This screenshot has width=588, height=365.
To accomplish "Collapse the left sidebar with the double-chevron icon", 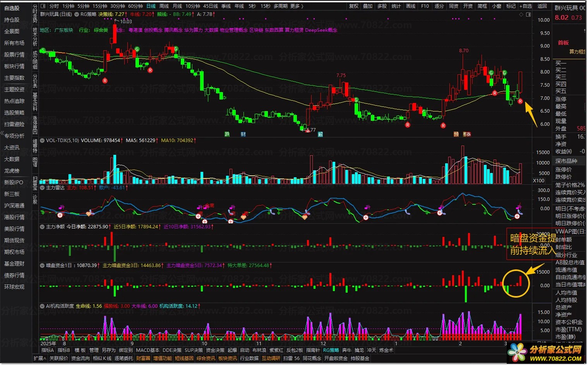I will pyautogui.click(x=2, y=133).
